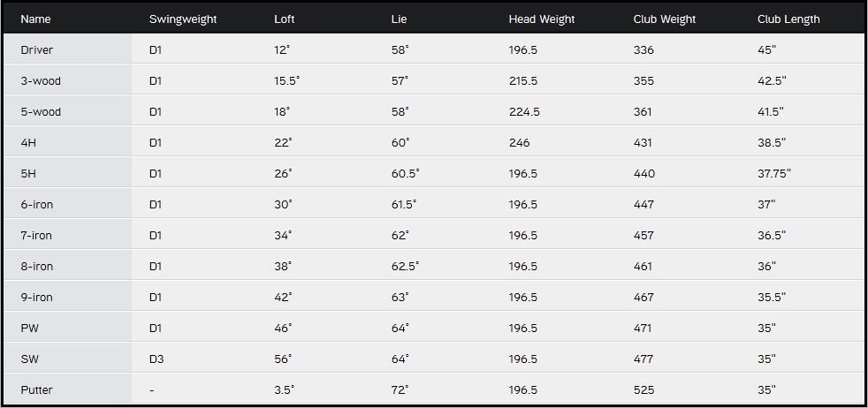The height and width of the screenshot is (408, 868).
Task: Click the Lie column header
Action: click(399, 19)
